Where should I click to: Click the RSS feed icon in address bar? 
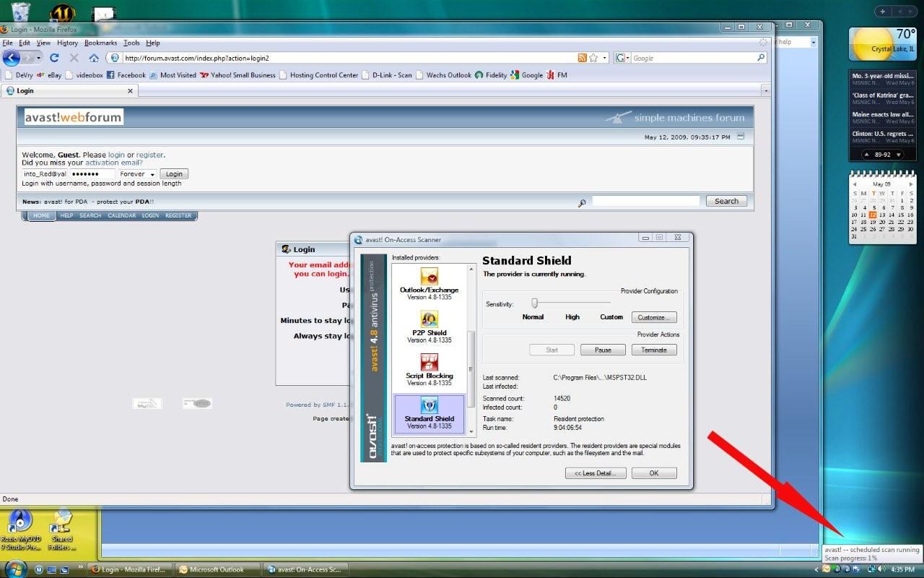(583, 58)
